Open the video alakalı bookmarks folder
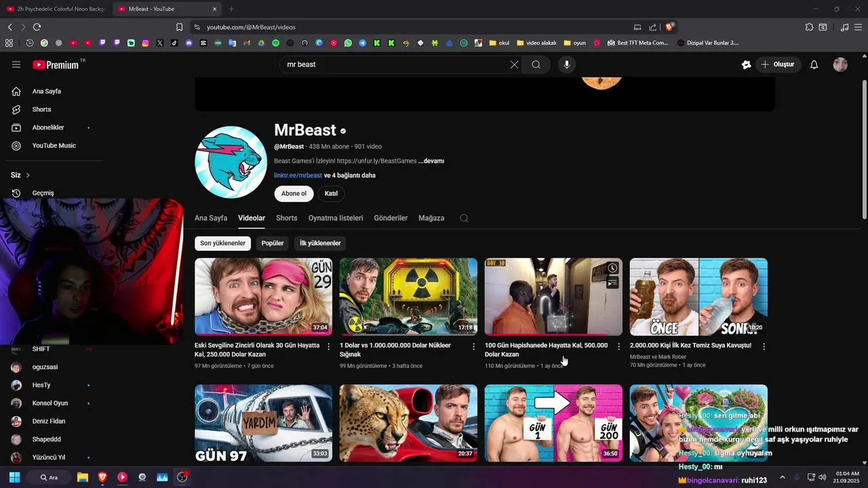 click(x=536, y=43)
